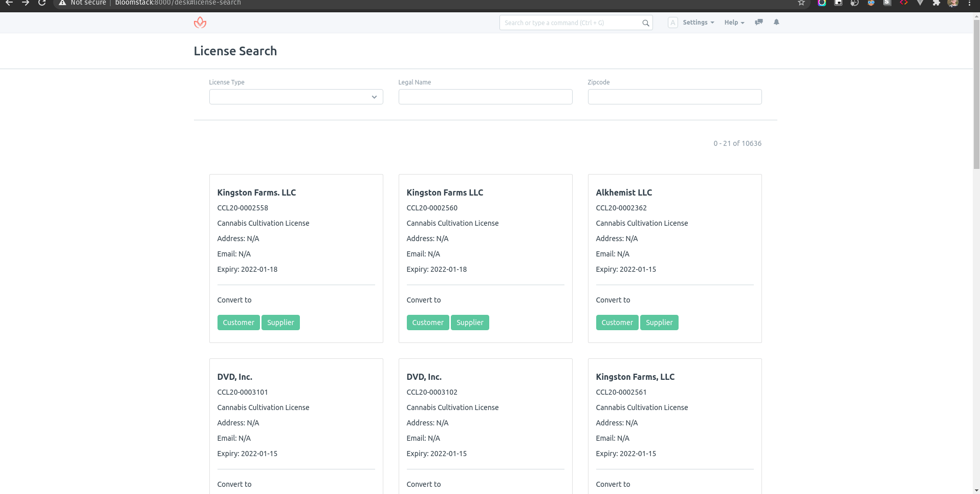Expand the Help menu
This screenshot has height=494, width=980.
(x=734, y=23)
